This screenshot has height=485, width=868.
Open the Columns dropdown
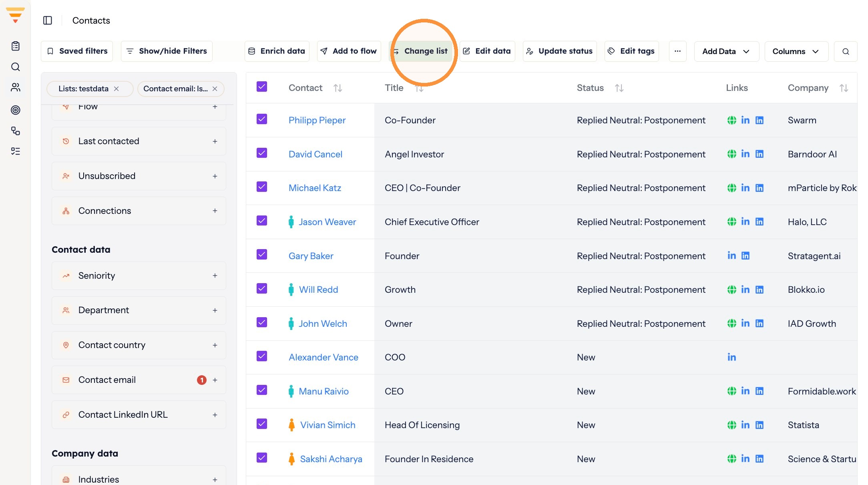(796, 51)
